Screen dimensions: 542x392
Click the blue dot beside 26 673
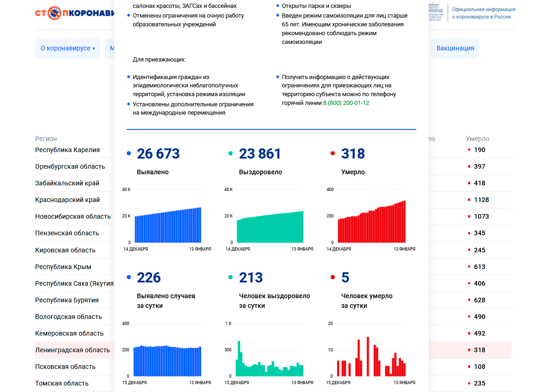pos(129,153)
